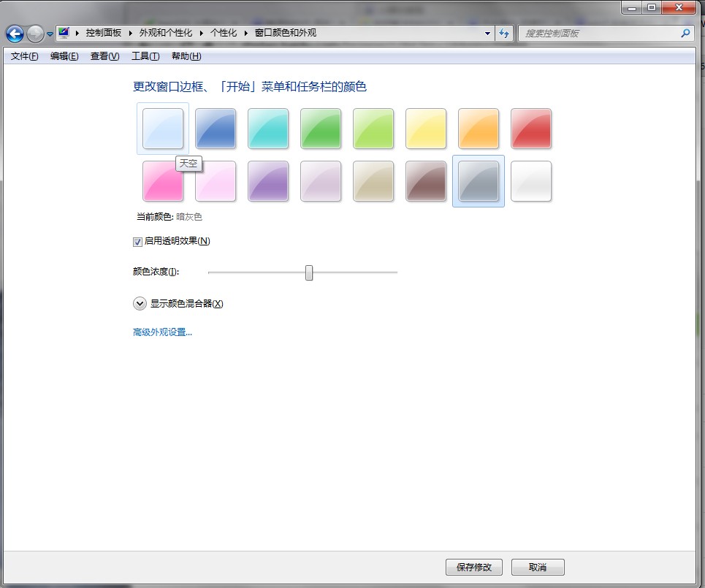Toggle the 启用透明效果 checkbox

coord(137,242)
